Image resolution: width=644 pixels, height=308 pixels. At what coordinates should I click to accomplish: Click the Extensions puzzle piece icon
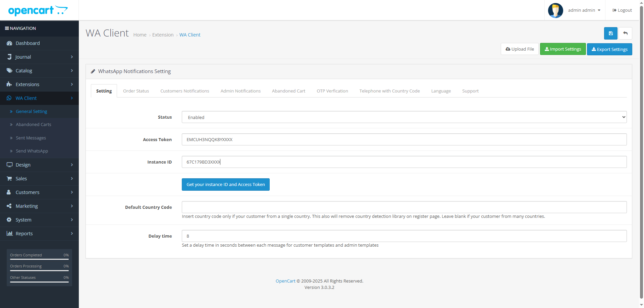pos(9,84)
